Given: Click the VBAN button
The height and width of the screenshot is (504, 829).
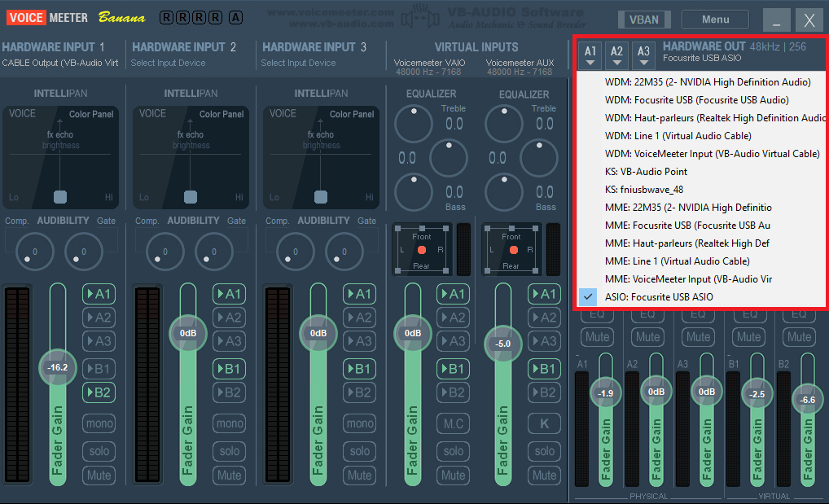Looking at the screenshot, I should 645,20.
